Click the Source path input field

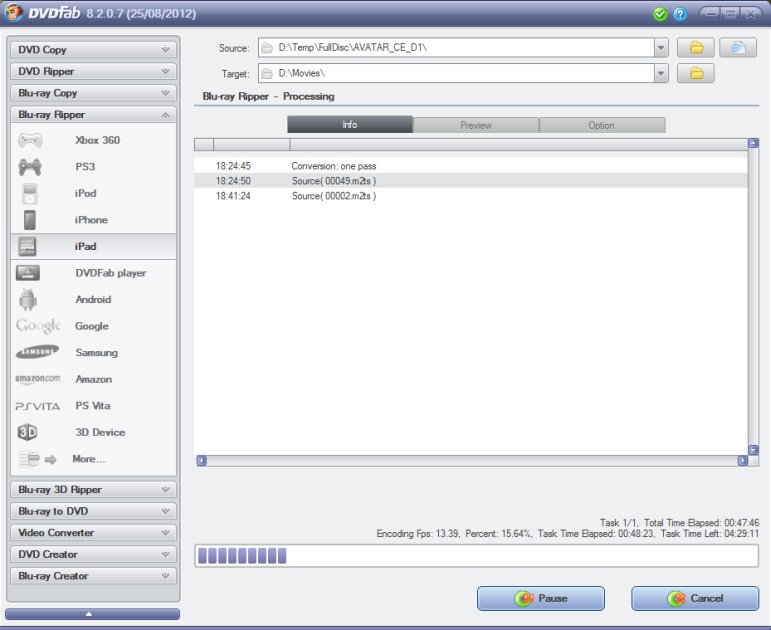click(x=456, y=48)
